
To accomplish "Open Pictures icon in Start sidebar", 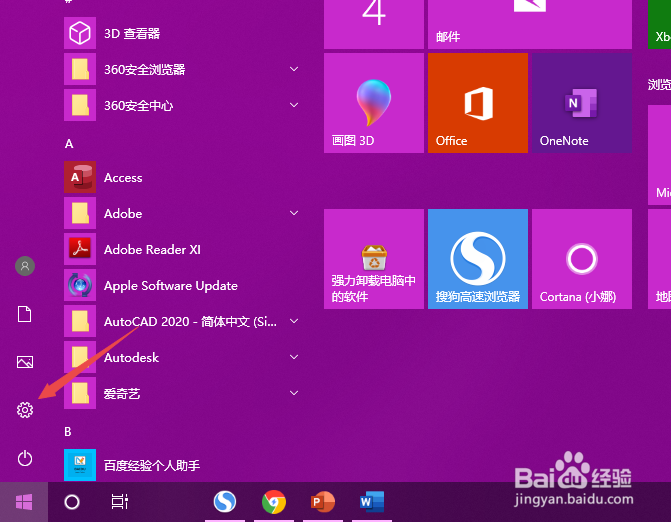I will click(25, 362).
